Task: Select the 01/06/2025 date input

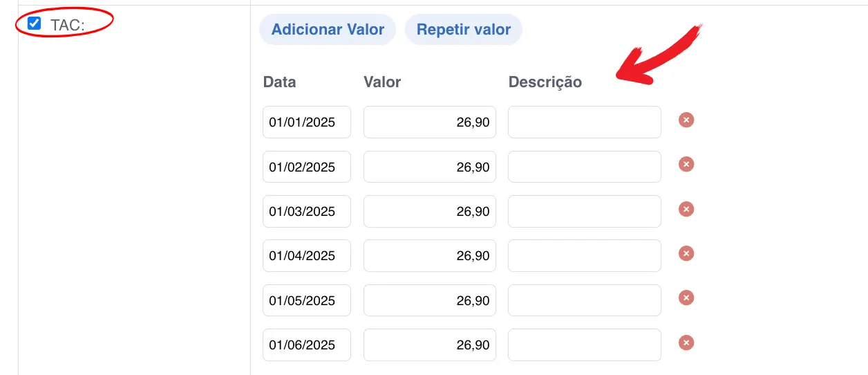Action: 307,345
